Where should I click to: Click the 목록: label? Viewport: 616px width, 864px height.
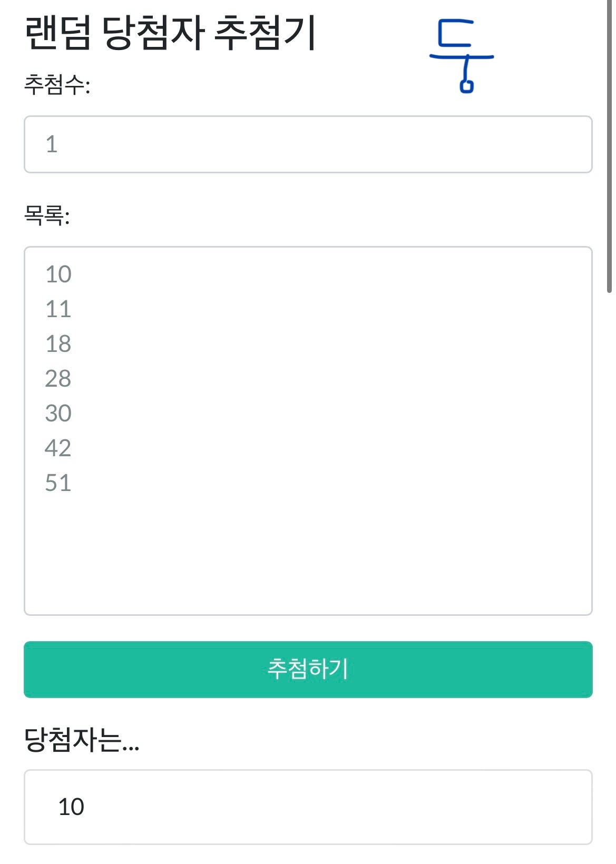point(47,215)
